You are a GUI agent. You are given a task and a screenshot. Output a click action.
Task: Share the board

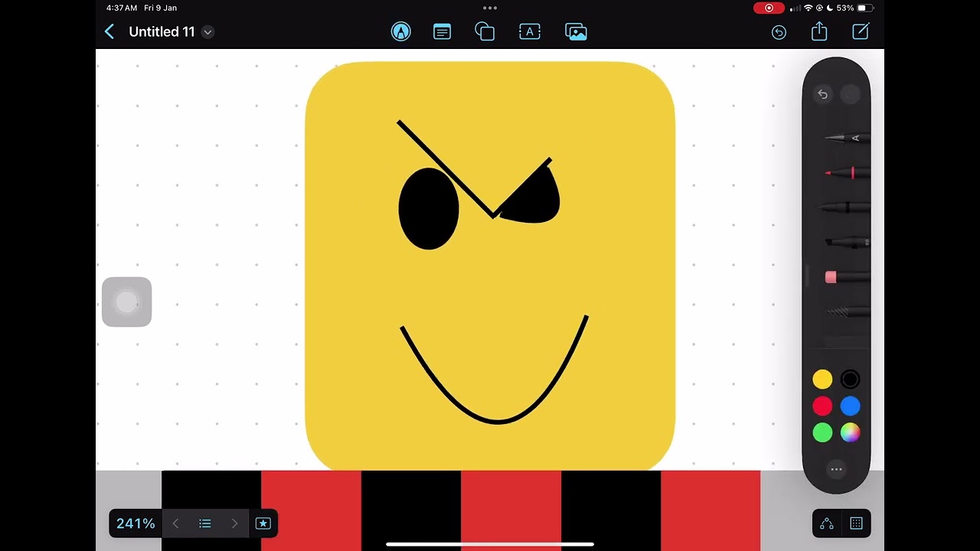tap(819, 31)
